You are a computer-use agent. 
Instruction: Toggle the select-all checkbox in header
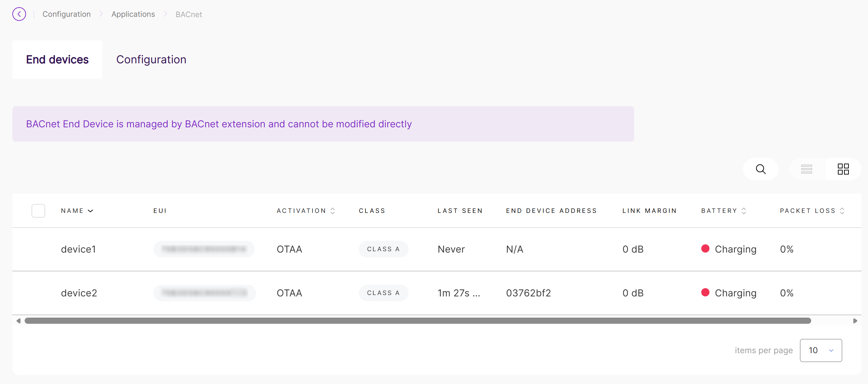click(x=38, y=211)
